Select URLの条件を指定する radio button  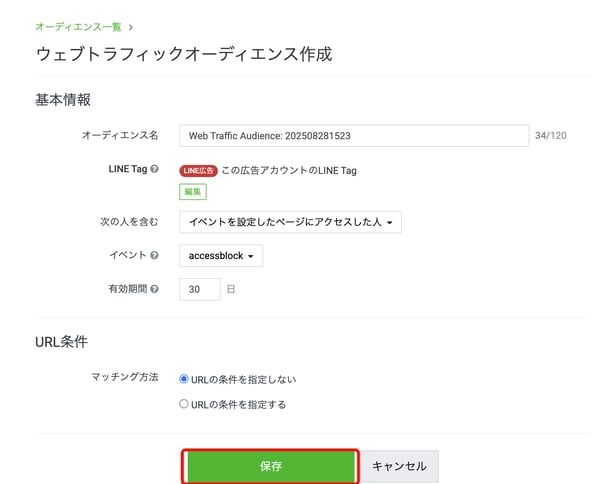[184, 404]
